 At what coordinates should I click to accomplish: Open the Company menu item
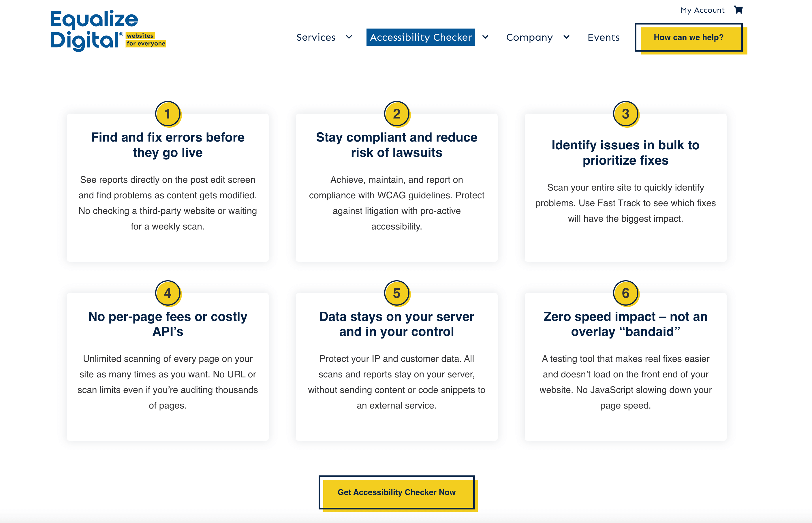(x=529, y=37)
